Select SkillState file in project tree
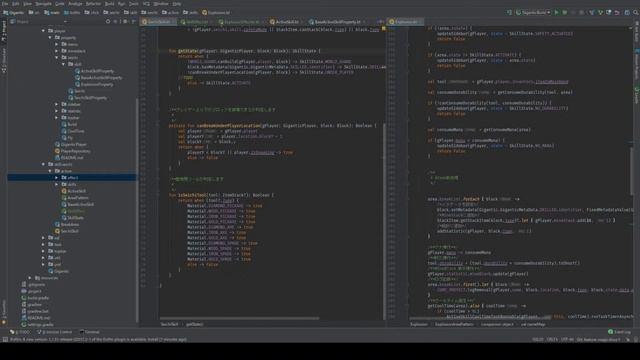The image size is (640, 360). [x=72, y=218]
